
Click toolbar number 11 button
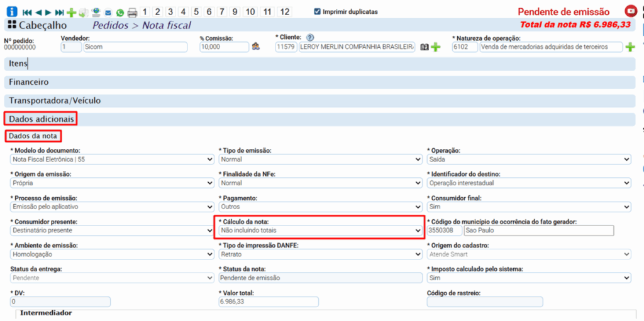click(x=267, y=12)
